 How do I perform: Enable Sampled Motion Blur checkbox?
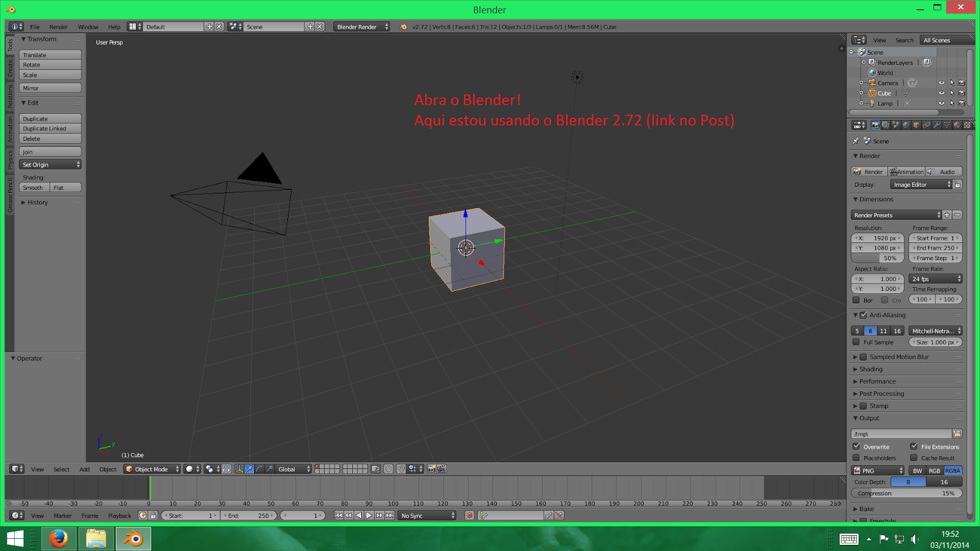pos(864,357)
